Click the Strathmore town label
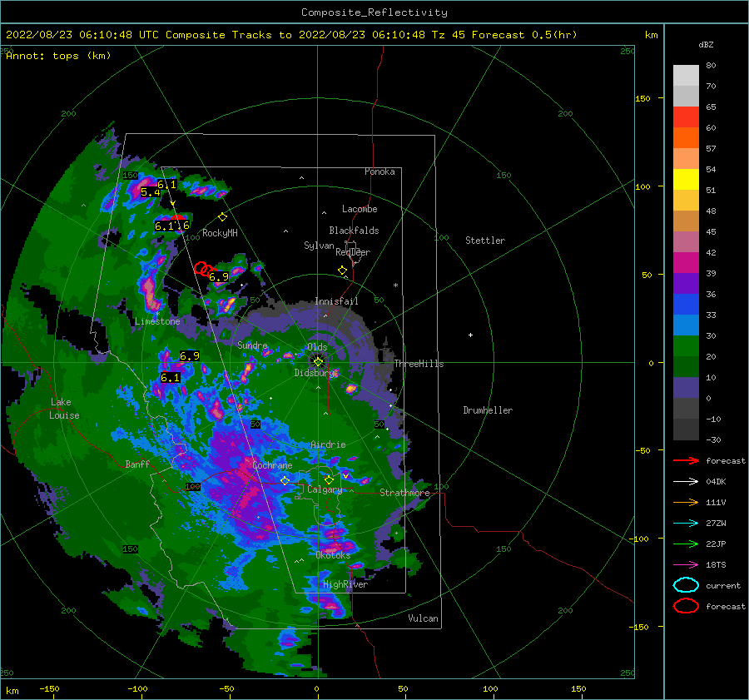Viewport: 749px width, 700px height. [404, 493]
